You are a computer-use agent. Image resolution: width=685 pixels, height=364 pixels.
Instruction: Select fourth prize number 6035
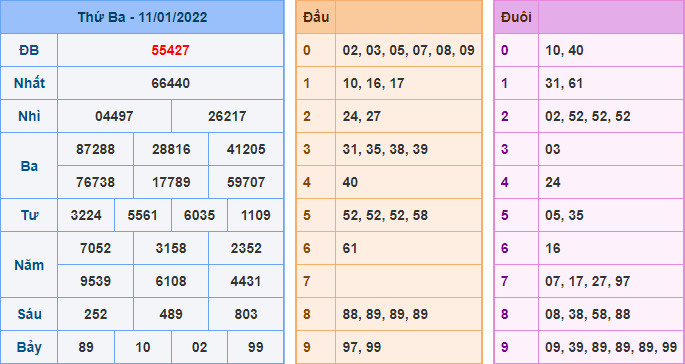tap(199, 215)
